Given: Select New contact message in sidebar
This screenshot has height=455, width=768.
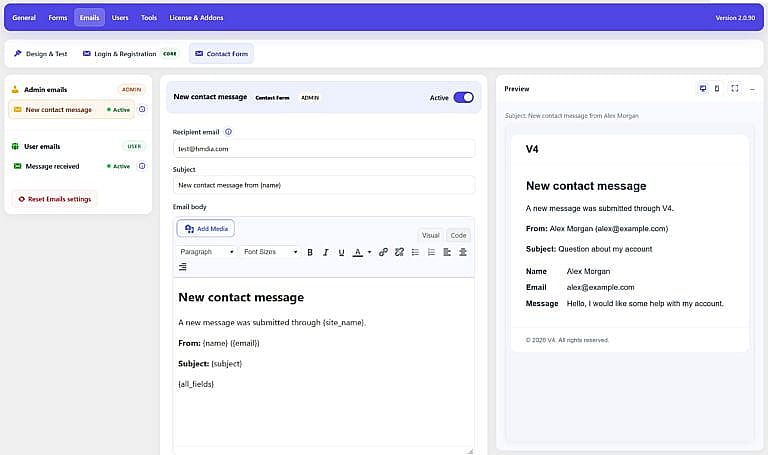Looking at the screenshot, I should point(72,110).
